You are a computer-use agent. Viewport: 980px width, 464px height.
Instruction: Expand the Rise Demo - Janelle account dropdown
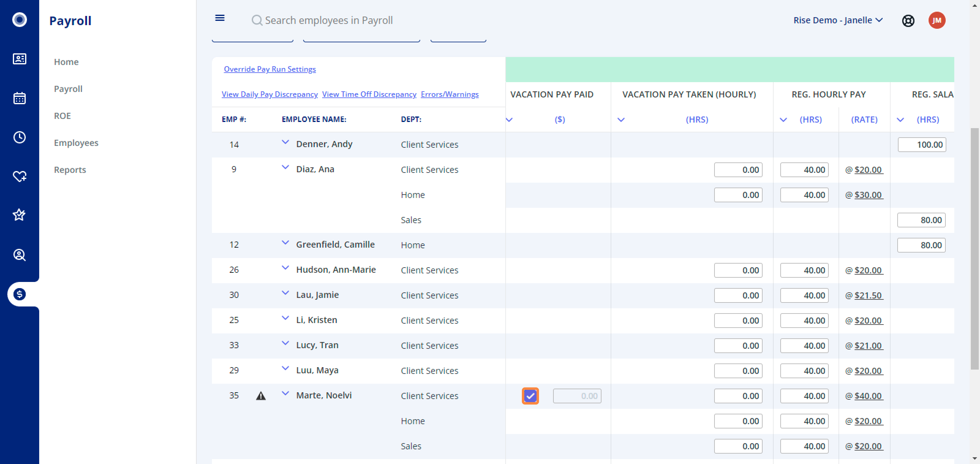coord(838,20)
